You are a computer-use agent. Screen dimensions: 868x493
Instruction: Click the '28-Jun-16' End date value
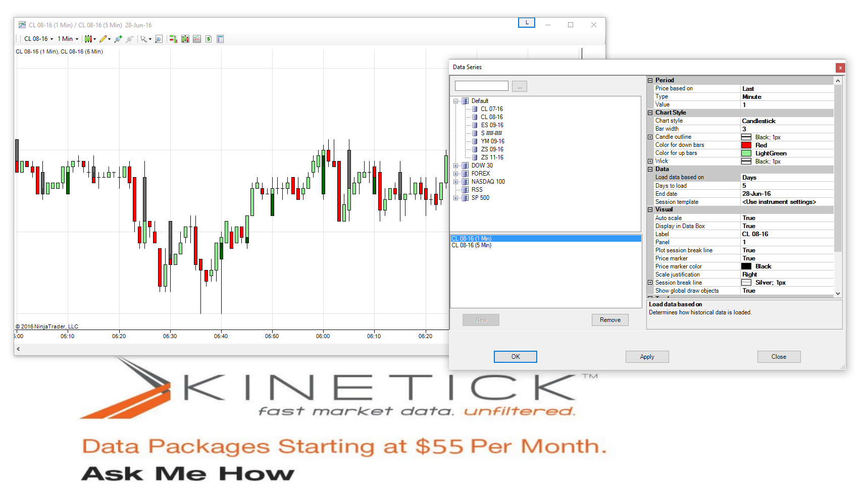pos(756,194)
